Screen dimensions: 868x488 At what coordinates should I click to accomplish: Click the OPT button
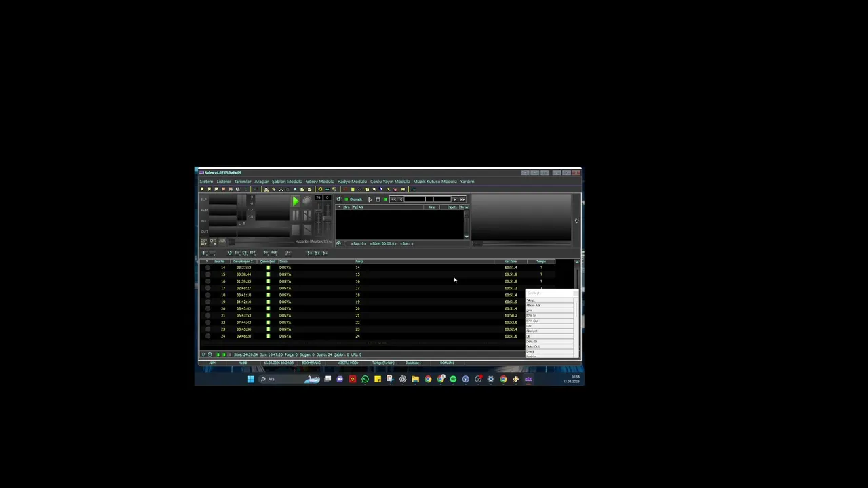213,241
